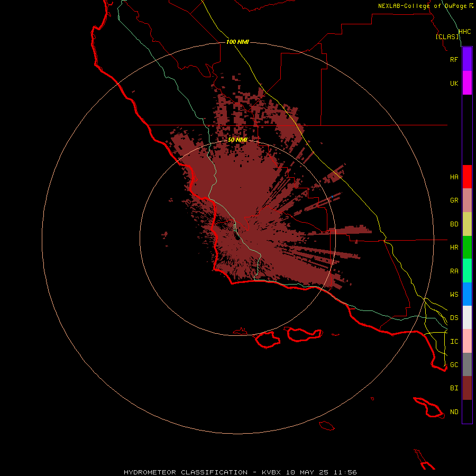Select the light pink IC legend swatch
This screenshot has width=476, height=476.
467,341
